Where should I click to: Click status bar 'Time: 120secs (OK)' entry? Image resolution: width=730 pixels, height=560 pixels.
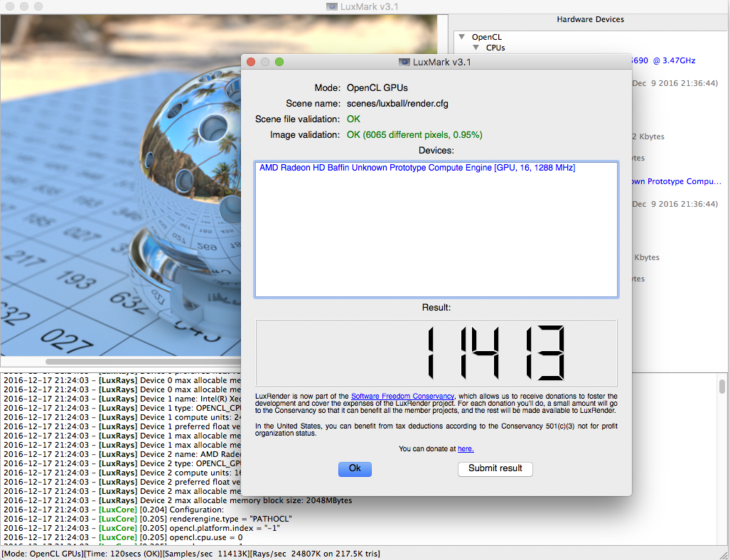tap(123, 554)
